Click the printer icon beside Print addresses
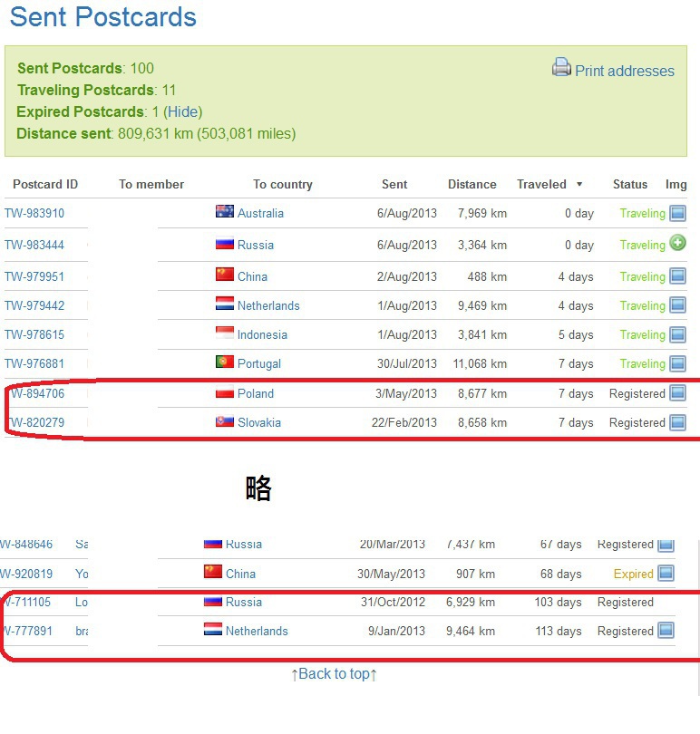Image resolution: width=700 pixels, height=734 pixels. point(561,67)
